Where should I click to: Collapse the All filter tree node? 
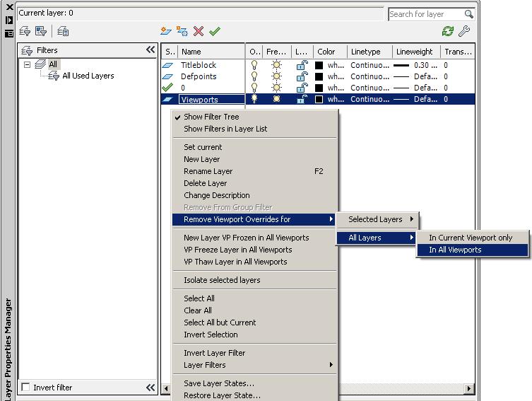pos(28,64)
